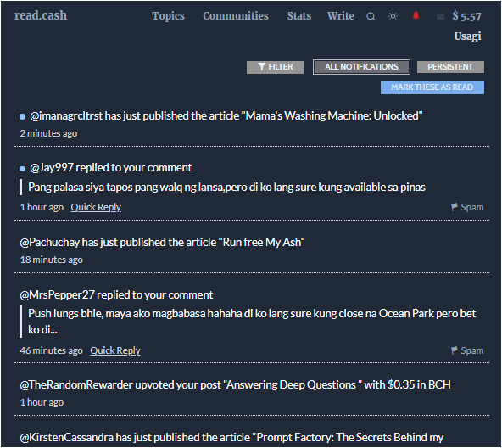Open the Write page
Screen dimensions: 502x448
[341, 16]
